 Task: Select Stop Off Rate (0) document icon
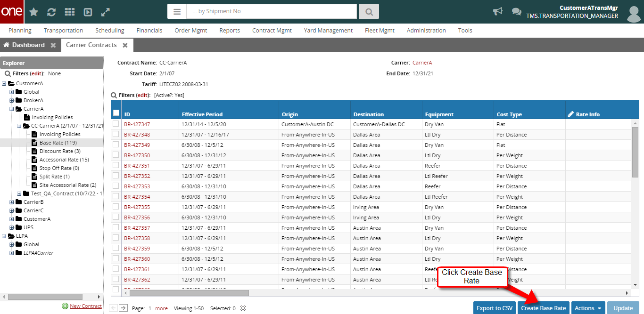coord(34,168)
